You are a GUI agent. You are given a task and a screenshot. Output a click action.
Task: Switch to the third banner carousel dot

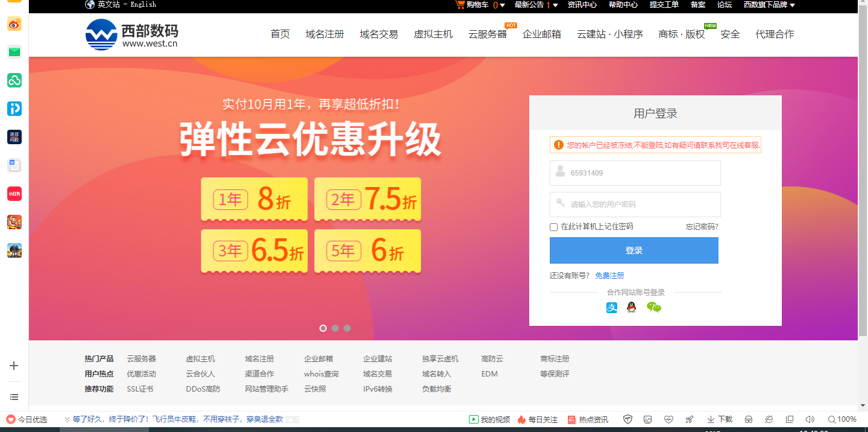347,328
